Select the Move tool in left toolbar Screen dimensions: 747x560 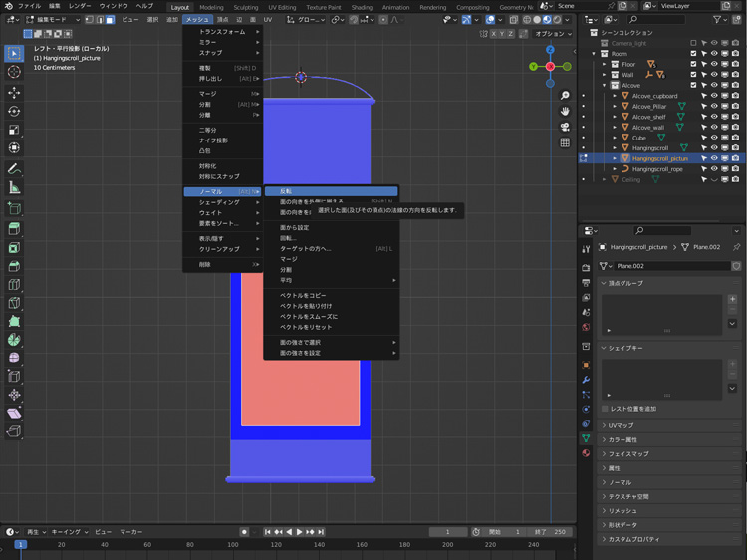click(14, 92)
